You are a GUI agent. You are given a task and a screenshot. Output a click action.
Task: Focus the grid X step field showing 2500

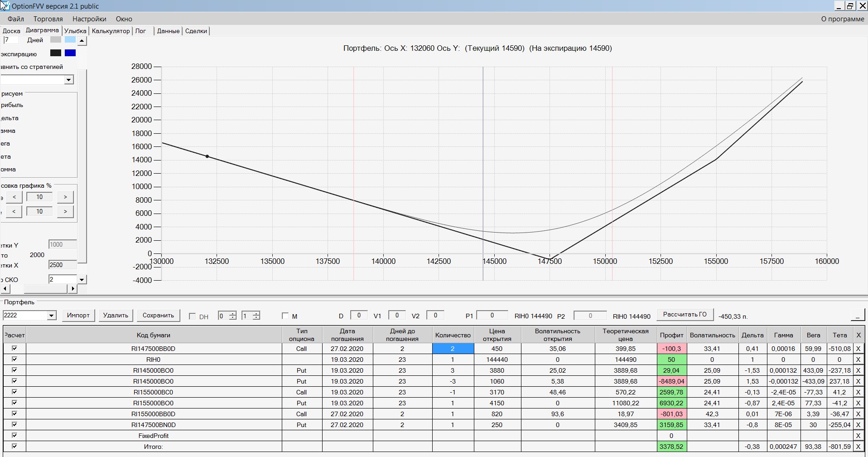pos(63,265)
